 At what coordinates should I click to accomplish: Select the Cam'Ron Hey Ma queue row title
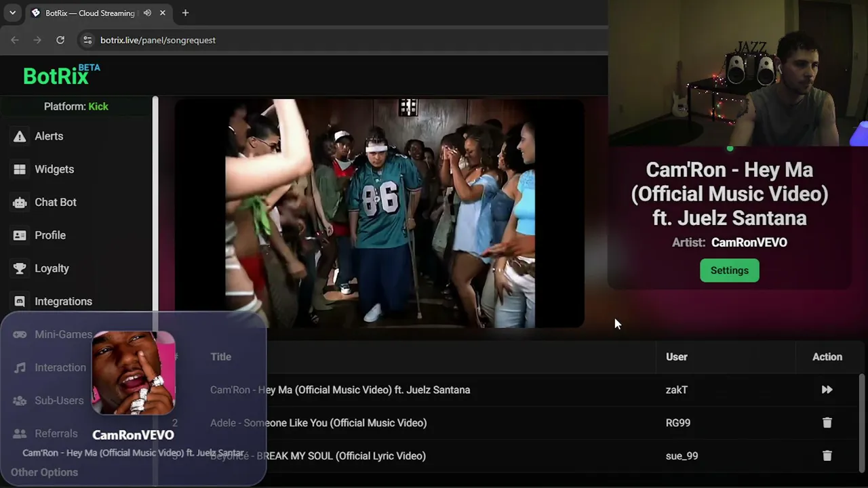tap(340, 390)
